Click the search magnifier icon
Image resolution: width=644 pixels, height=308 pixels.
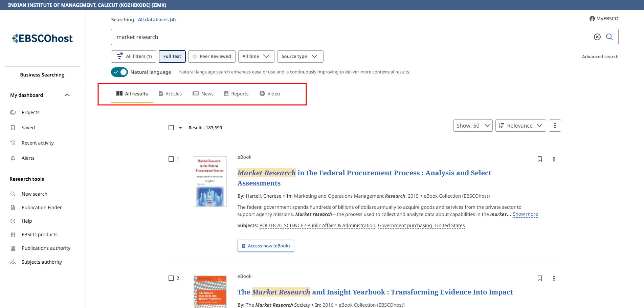point(609,37)
